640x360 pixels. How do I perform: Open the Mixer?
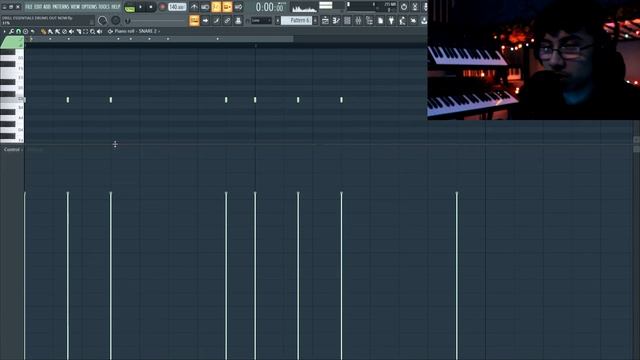point(358,20)
